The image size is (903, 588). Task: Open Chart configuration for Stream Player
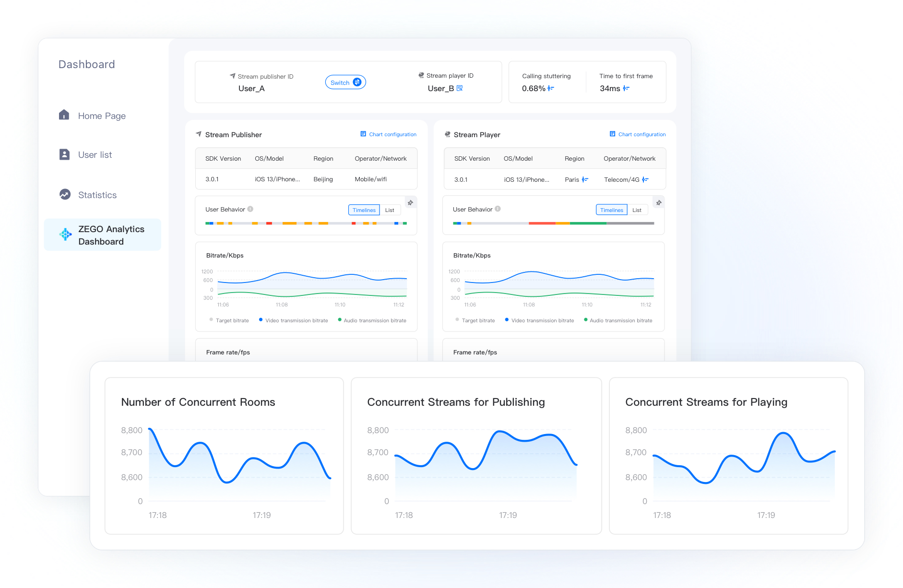point(638,134)
